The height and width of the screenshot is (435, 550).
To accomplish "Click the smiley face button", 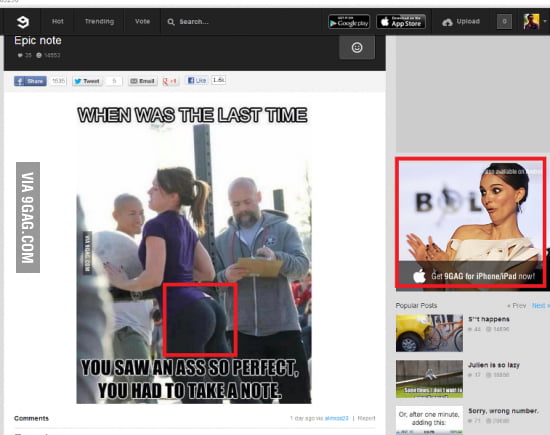I will pyautogui.click(x=357, y=47).
